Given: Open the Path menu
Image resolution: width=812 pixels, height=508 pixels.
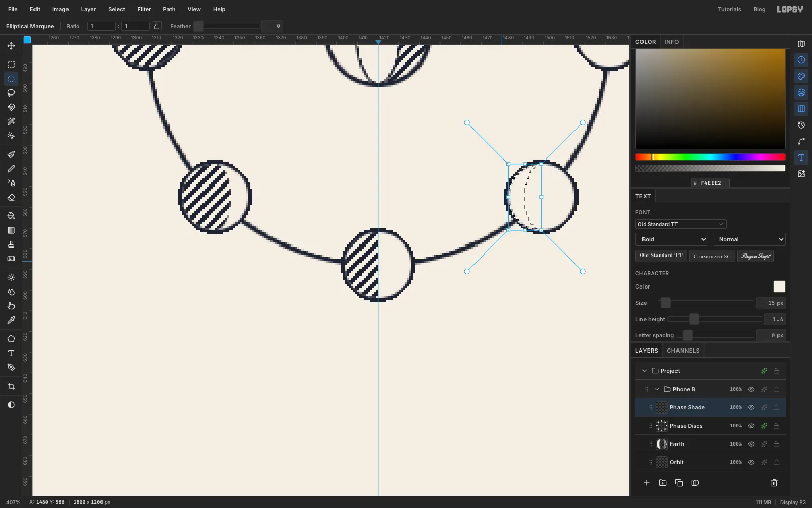Looking at the screenshot, I should pyautogui.click(x=169, y=9).
